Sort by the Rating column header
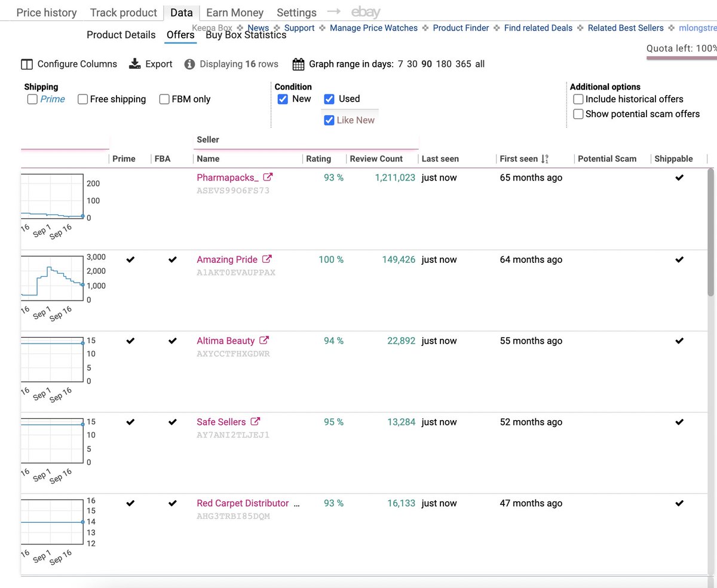 318,159
